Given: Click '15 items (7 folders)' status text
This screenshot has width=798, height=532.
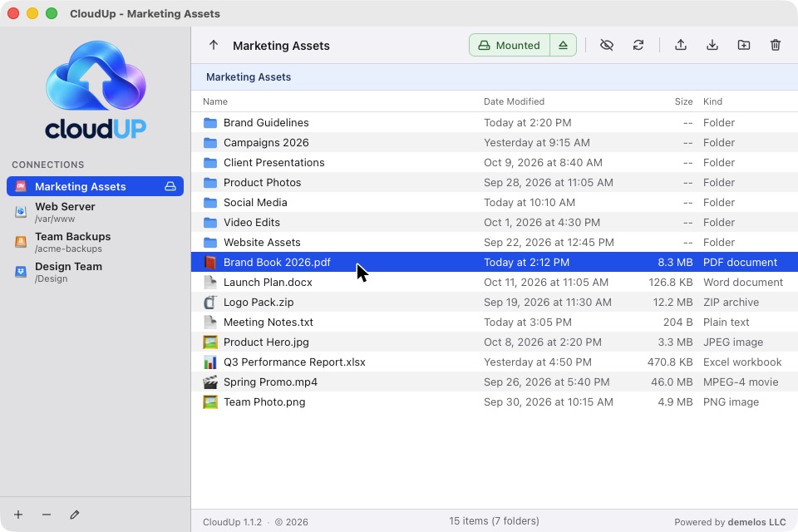Looking at the screenshot, I should (x=494, y=521).
